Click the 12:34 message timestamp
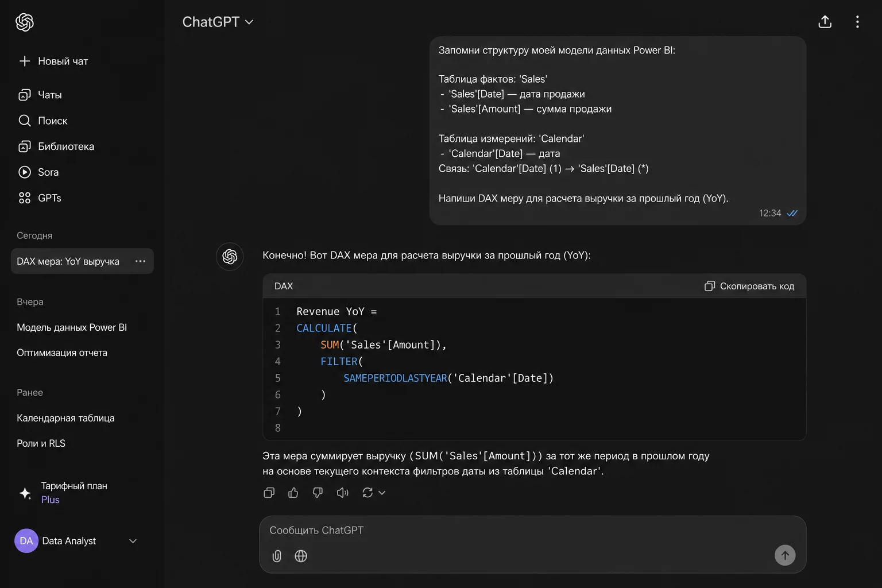882x588 pixels. tap(769, 213)
